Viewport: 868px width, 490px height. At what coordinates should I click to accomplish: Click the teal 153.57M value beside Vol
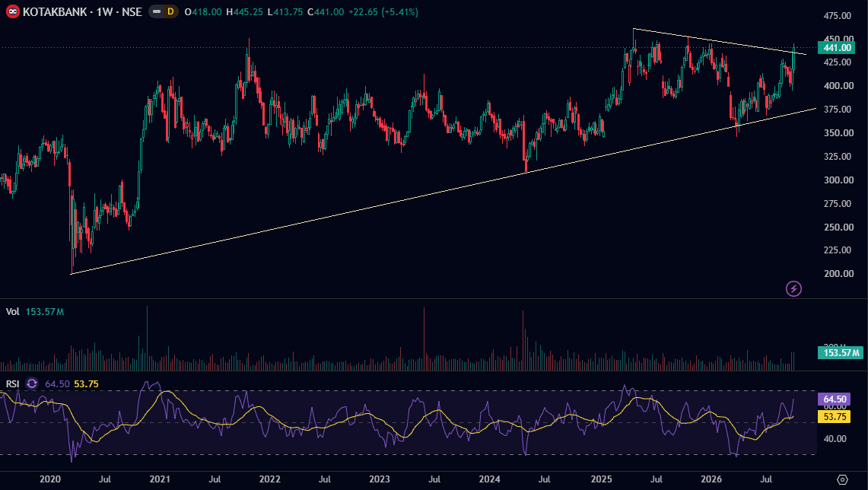click(44, 312)
